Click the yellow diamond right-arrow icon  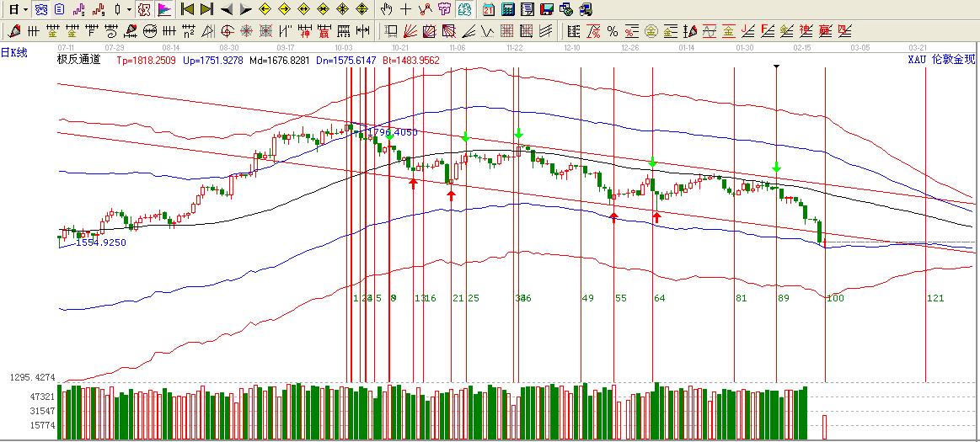(284, 10)
